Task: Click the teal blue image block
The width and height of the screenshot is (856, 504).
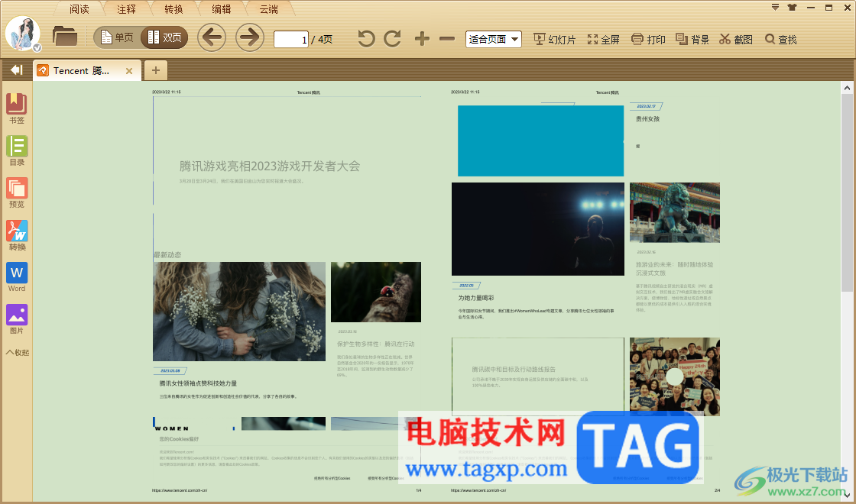Action: point(540,141)
